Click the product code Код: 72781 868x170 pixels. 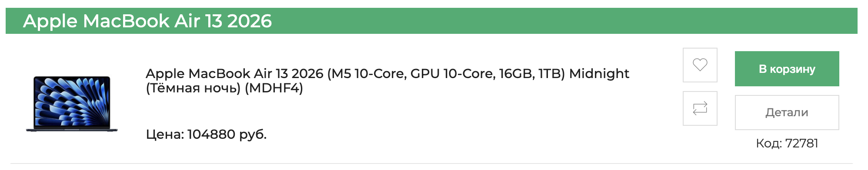[x=787, y=144]
